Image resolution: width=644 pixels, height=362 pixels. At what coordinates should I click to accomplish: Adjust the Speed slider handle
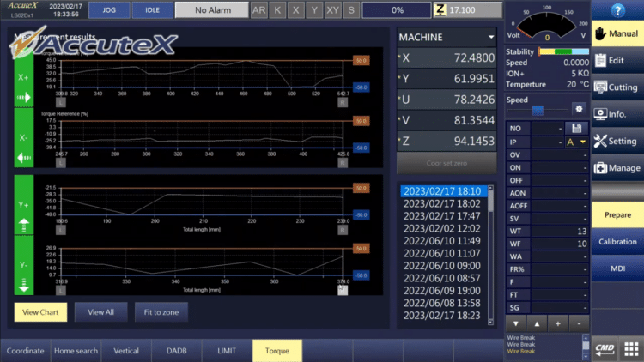(x=538, y=110)
